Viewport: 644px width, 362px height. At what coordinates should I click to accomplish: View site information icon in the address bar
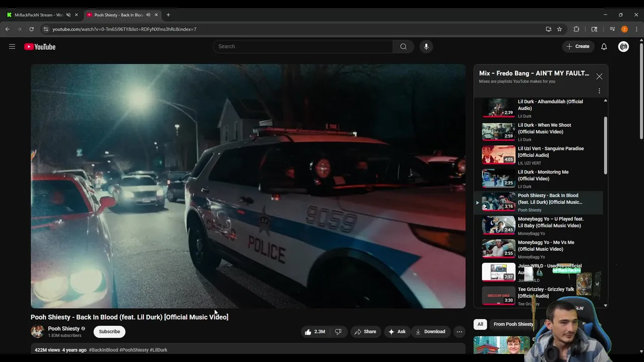[x=46, y=29]
